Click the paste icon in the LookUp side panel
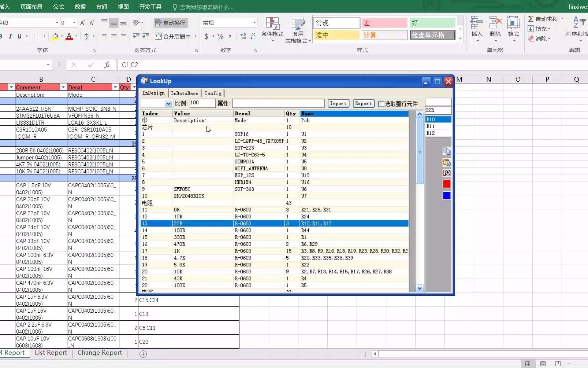This screenshot has width=588, height=368. point(447,162)
